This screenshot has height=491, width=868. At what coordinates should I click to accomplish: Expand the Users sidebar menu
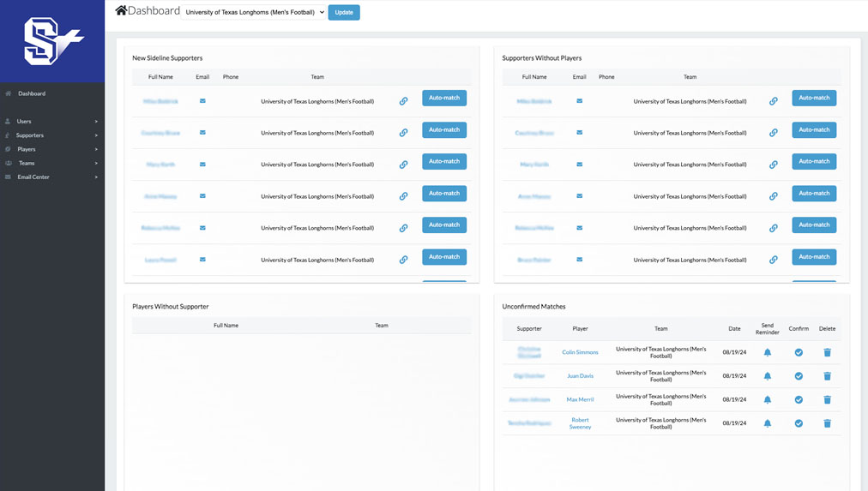(51, 122)
